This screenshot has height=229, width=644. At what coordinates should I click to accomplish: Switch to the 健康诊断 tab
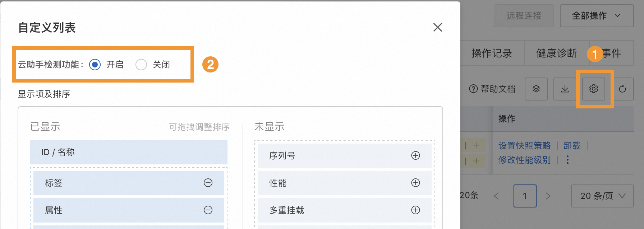coord(556,53)
